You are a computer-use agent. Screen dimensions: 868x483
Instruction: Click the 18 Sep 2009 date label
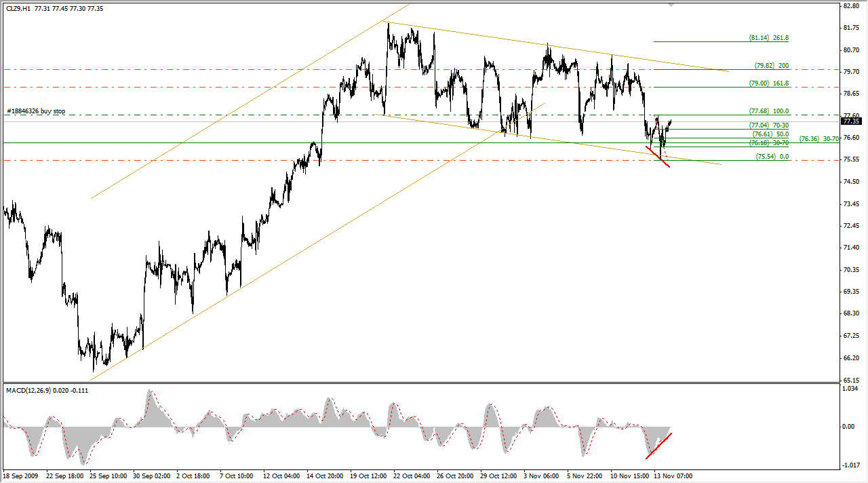point(21,476)
